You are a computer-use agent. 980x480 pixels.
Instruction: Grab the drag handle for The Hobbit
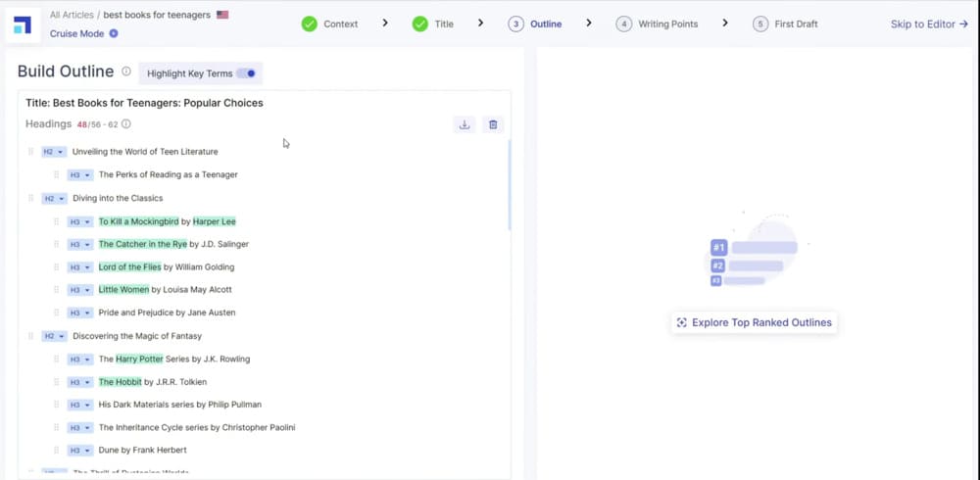pos(56,382)
